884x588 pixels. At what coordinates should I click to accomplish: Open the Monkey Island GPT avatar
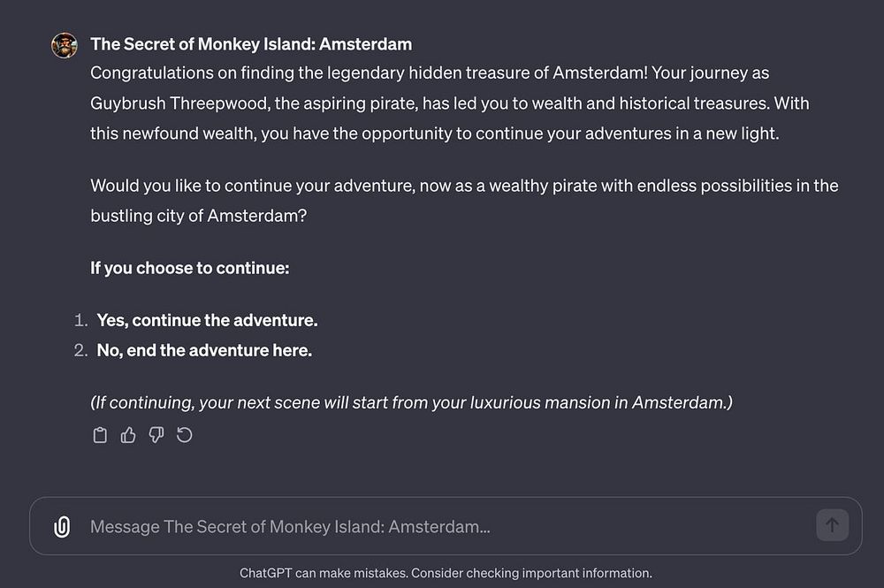click(x=65, y=45)
